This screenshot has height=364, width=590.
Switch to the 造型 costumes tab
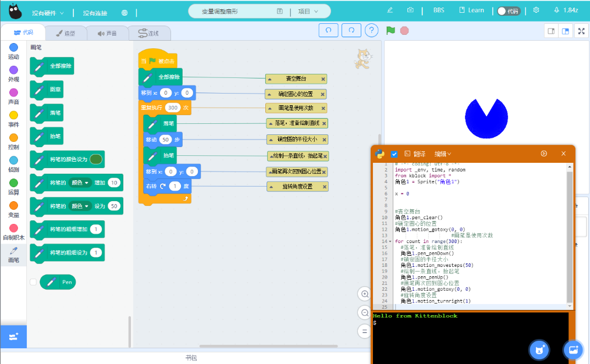pyautogui.click(x=62, y=34)
